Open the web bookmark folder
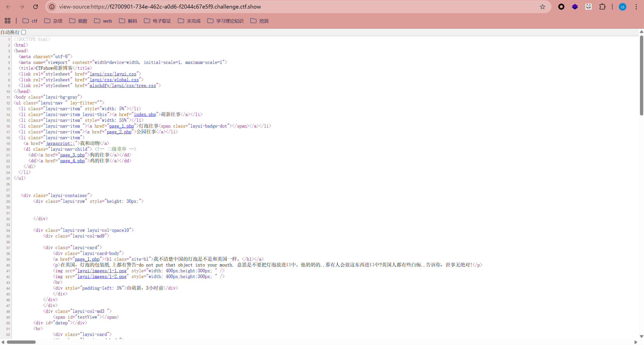The height and width of the screenshot is (345, 644). point(103,21)
